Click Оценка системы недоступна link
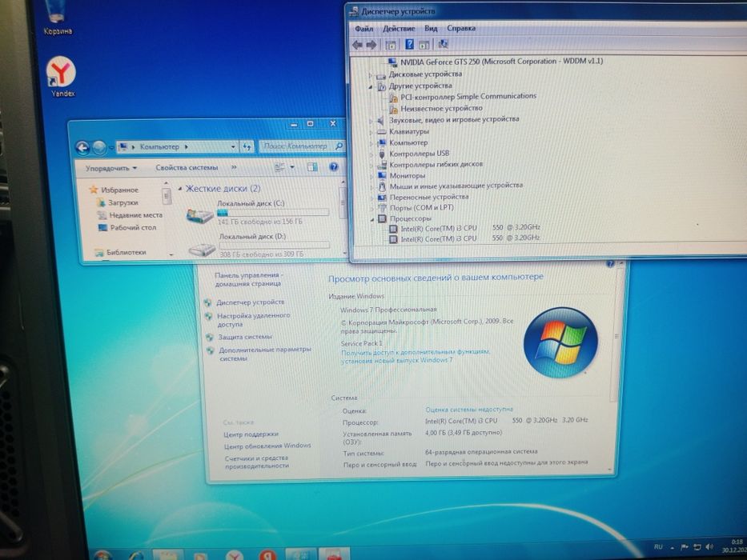Screen dimensions: 747x560 coord(469,409)
